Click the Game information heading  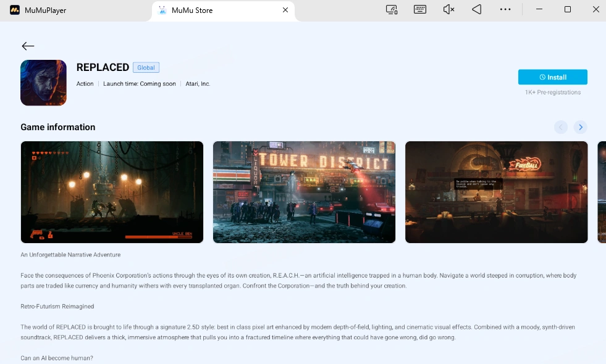click(x=58, y=127)
